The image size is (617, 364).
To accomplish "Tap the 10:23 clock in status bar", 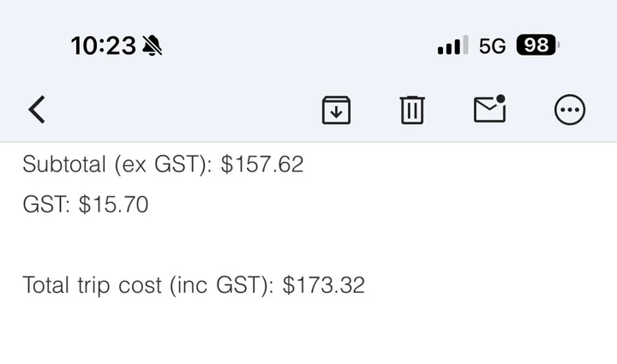I will click(x=103, y=46).
